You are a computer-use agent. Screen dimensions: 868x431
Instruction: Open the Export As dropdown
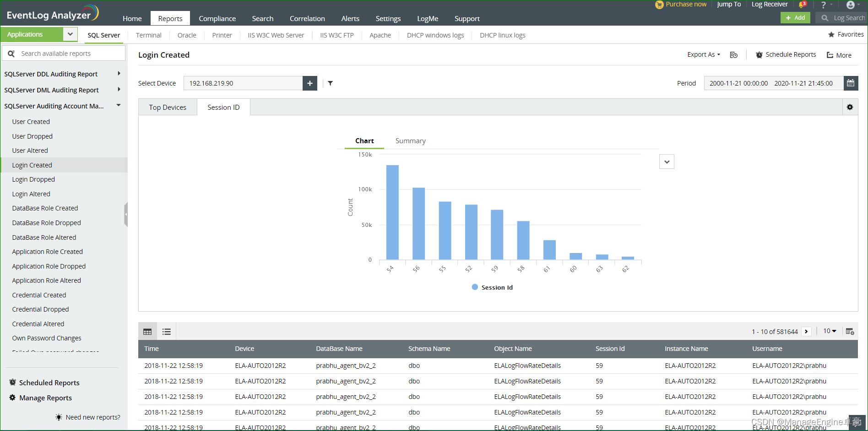click(x=704, y=54)
